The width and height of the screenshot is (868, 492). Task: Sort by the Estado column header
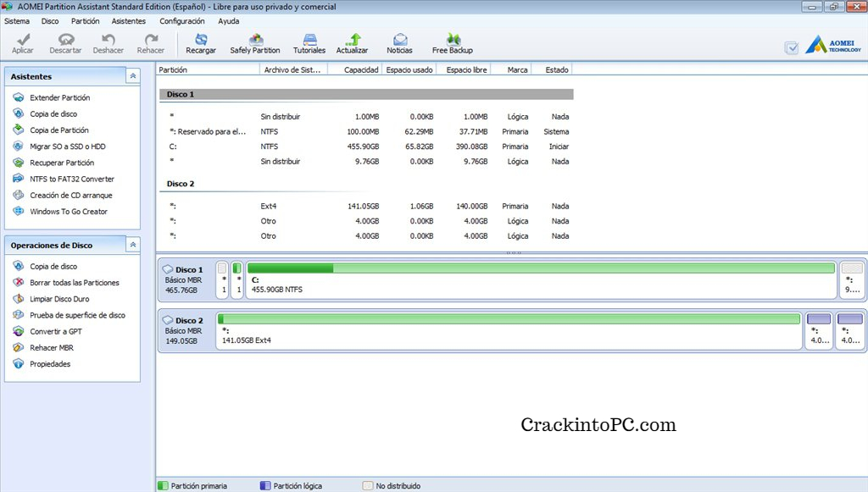[552, 69]
